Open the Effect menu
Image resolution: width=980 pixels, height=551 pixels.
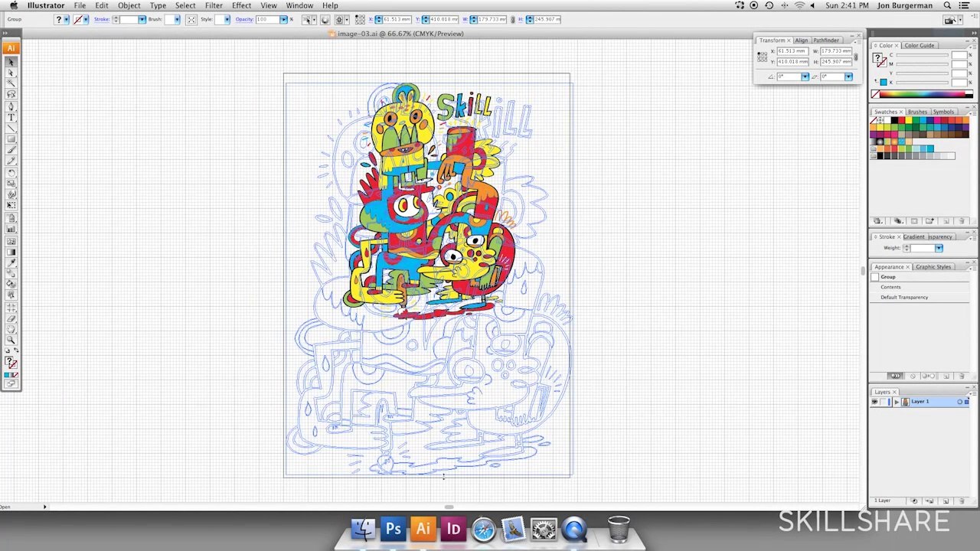click(242, 5)
